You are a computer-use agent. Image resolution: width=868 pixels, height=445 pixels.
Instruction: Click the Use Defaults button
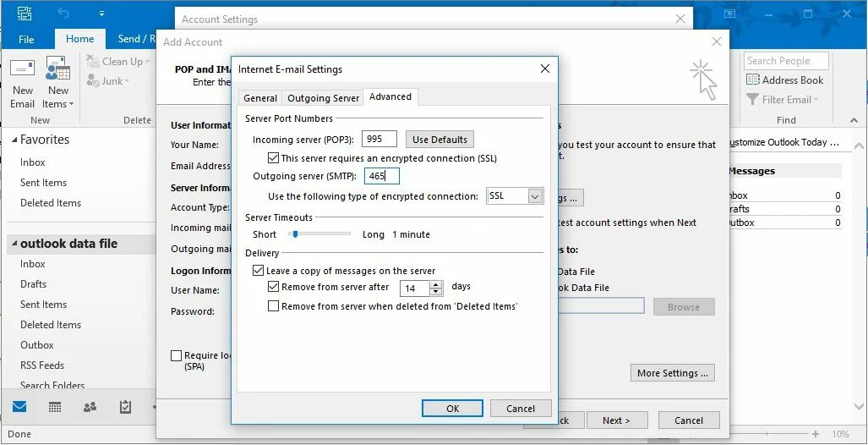click(x=440, y=139)
